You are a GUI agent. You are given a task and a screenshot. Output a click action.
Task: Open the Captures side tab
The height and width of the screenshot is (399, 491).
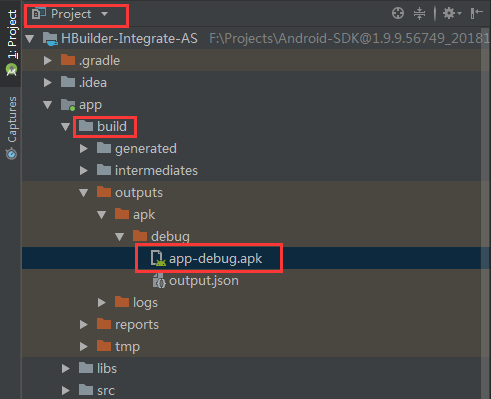(12, 128)
